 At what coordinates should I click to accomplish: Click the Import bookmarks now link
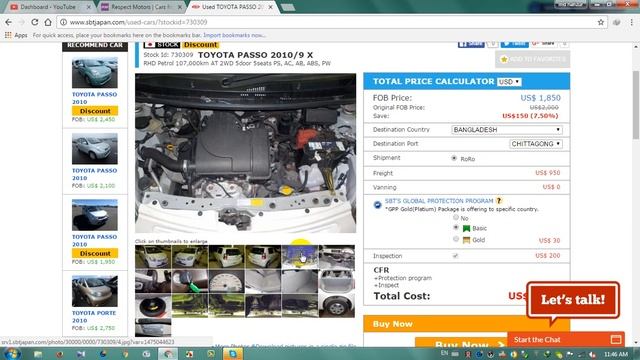[234, 36]
